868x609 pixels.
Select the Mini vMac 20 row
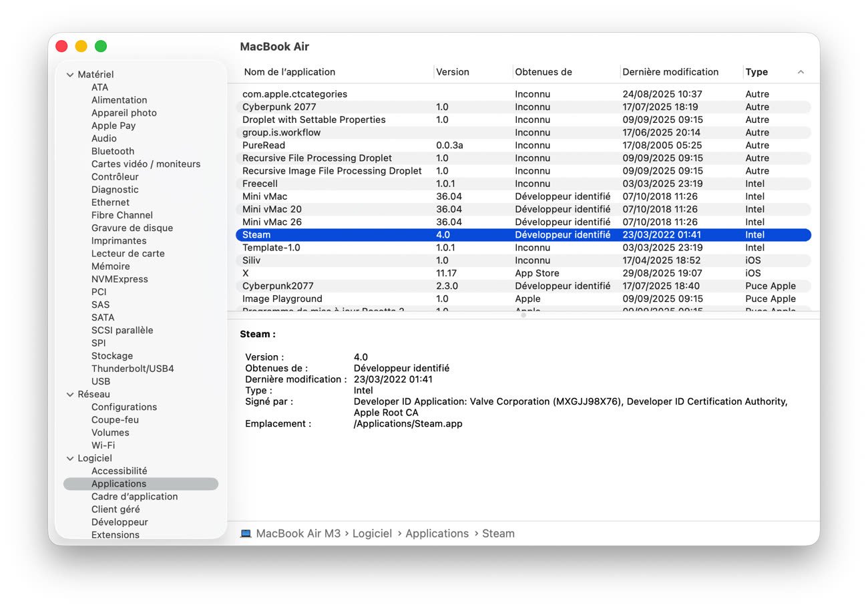pos(523,209)
